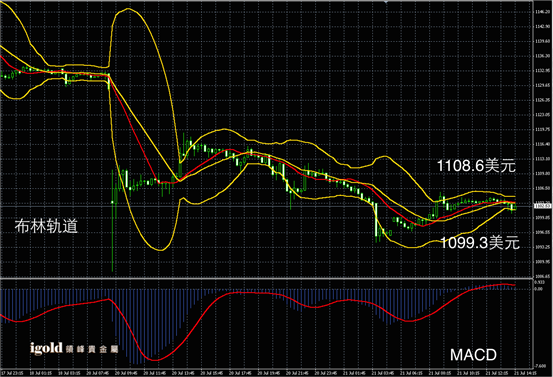Select the 1108.6美元 resistance annotation
Viewport: 553px width, 377px height.
[x=476, y=165]
